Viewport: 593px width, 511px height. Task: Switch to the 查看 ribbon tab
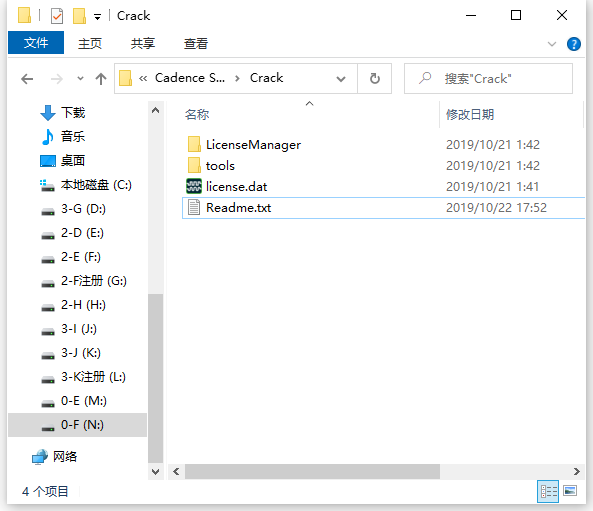[x=196, y=43]
